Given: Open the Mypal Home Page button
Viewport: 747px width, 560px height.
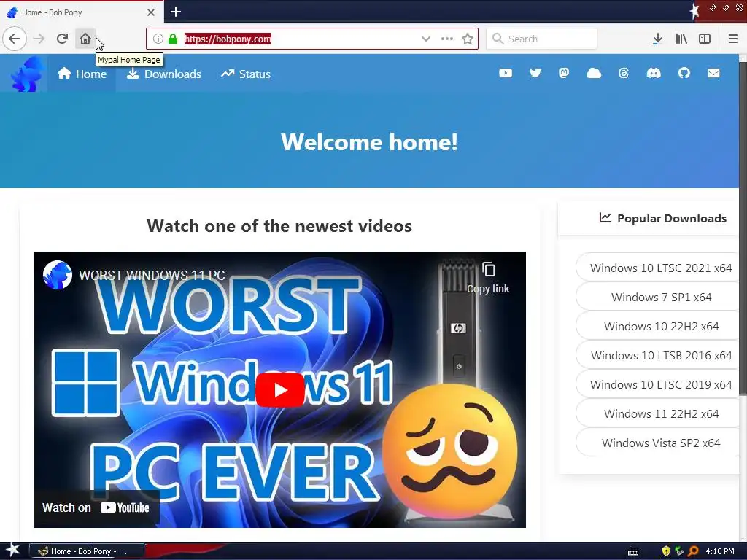Looking at the screenshot, I should point(85,39).
